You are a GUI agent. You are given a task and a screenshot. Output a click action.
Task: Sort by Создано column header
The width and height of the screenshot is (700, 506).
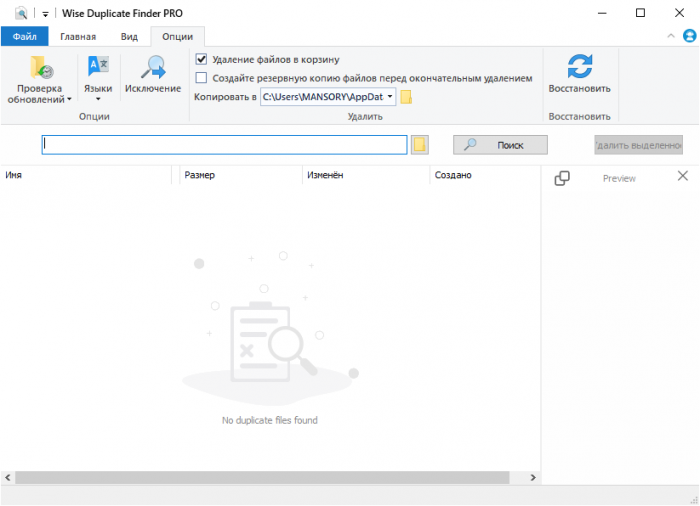[485, 175]
